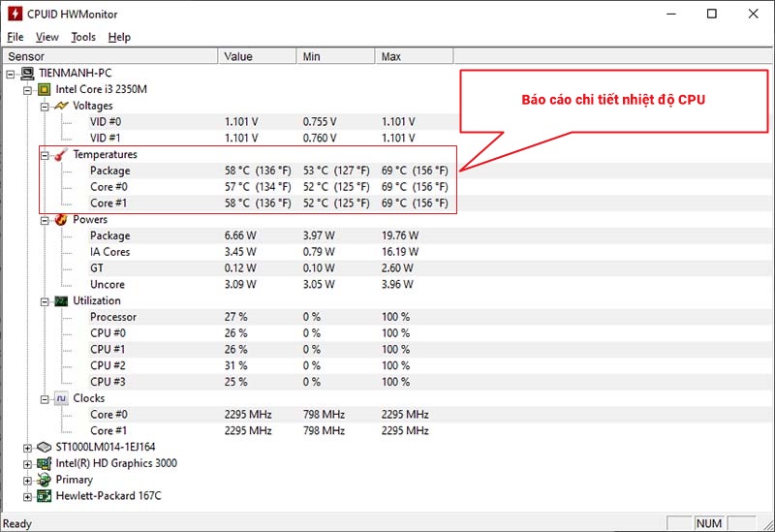Click the NUM indicator in status bar
The image size is (775, 532).
click(709, 523)
